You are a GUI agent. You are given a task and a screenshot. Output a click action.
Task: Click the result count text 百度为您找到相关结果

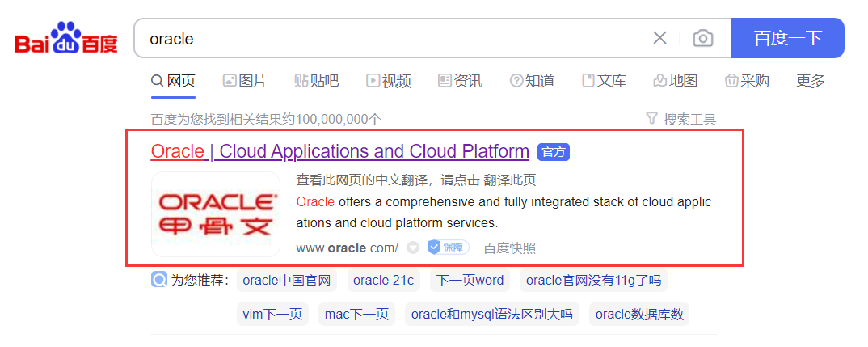coord(266,119)
